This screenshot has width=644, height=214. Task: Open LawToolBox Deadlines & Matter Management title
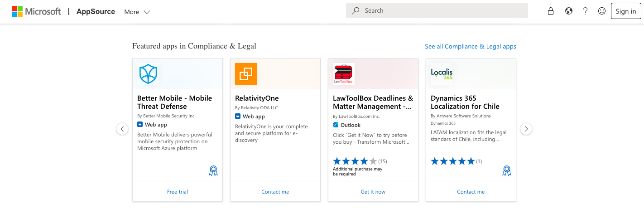coord(373,102)
